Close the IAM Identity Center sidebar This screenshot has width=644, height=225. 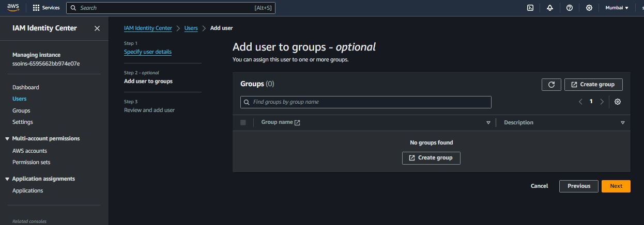[x=97, y=28]
